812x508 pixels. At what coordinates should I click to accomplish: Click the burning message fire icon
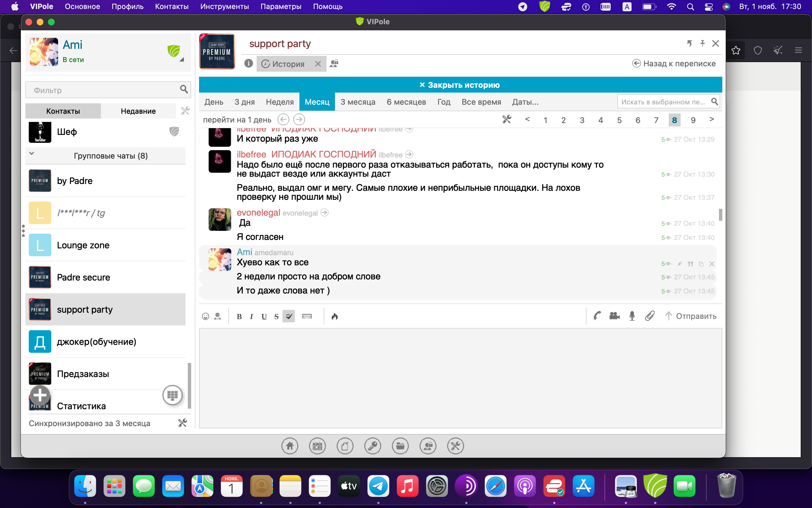pyautogui.click(x=335, y=316)
